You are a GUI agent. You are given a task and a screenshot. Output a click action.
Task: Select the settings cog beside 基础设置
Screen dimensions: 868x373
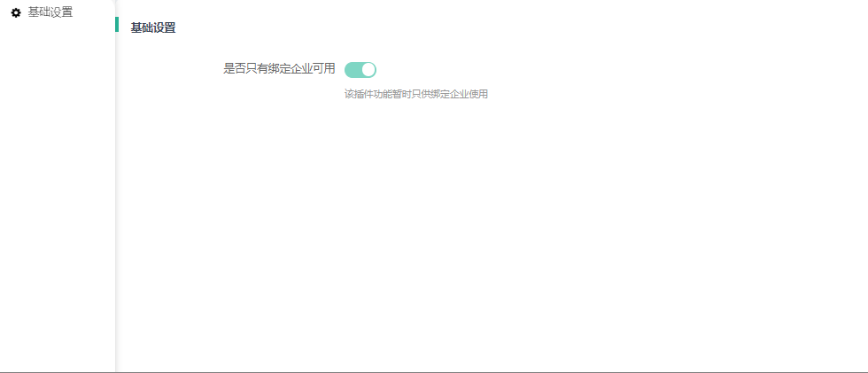coord(16,12)
